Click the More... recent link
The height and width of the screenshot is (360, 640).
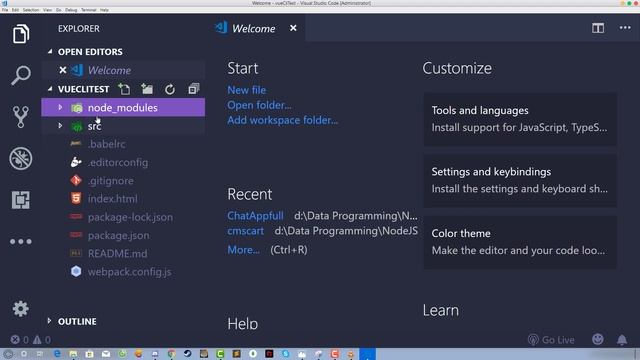243,249
